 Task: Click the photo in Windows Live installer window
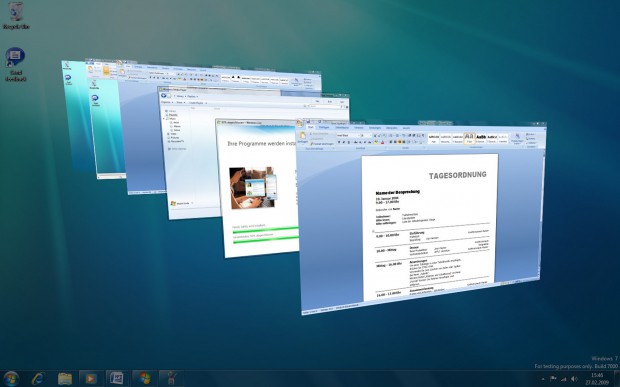coord(253,188)
